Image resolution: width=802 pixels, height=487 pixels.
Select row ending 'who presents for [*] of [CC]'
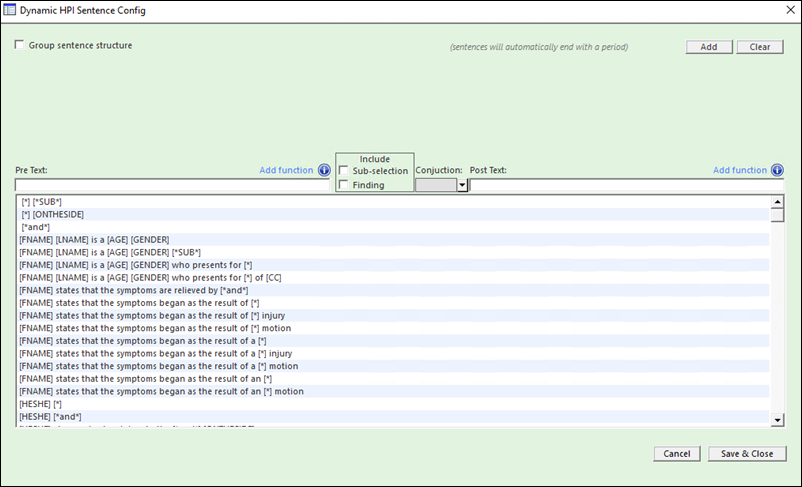click(x=393, y=278)
